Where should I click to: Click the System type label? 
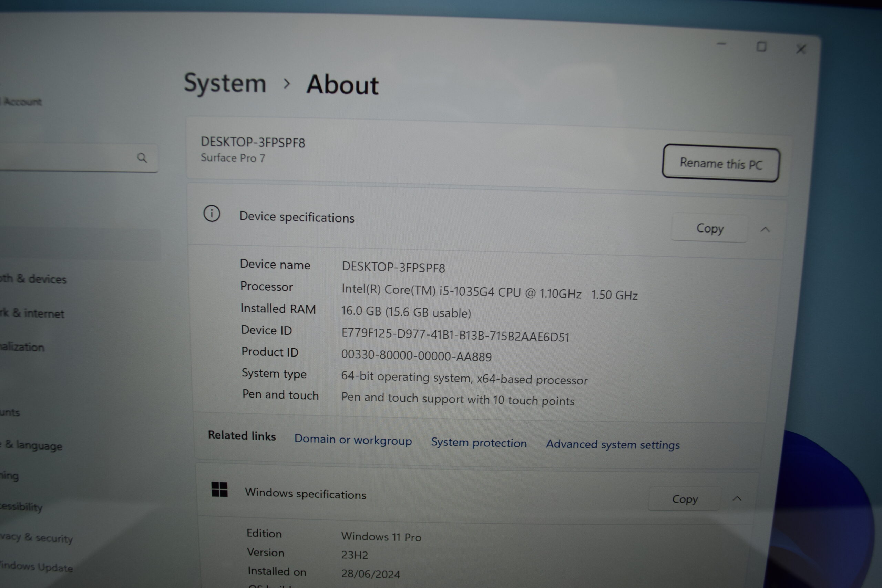tap(274, 373)
